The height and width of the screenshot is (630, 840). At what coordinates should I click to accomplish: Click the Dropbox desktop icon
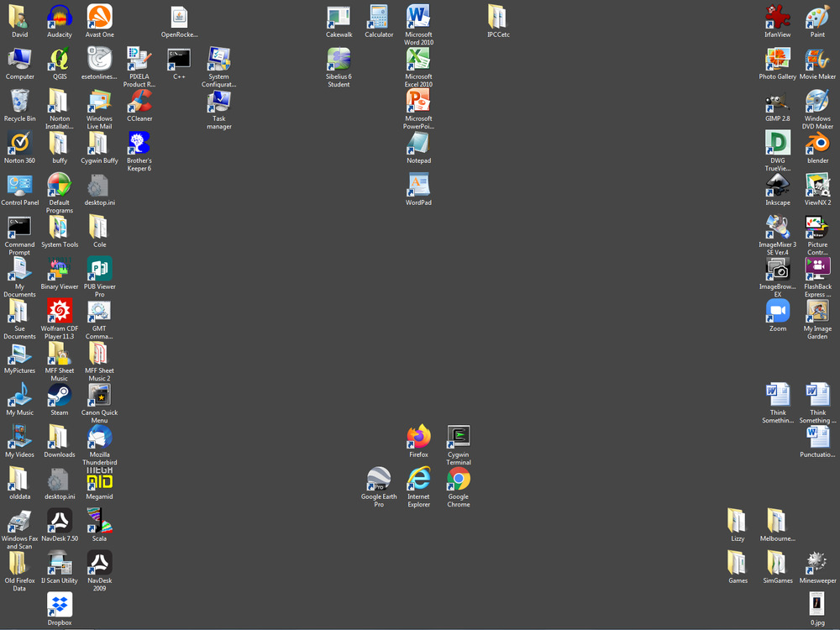point(60,605)
